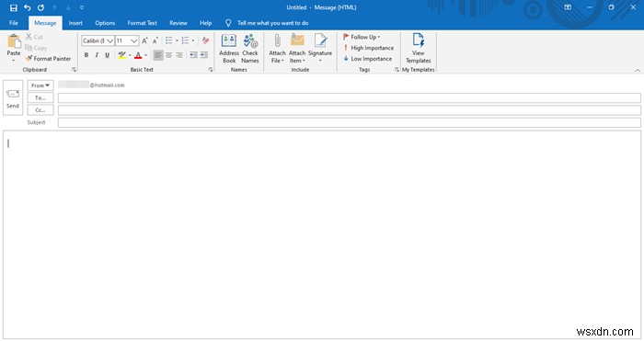644x341 pixels.
Task: Clear all formatting
Action: pyautogui.click(x=205, y=40)
